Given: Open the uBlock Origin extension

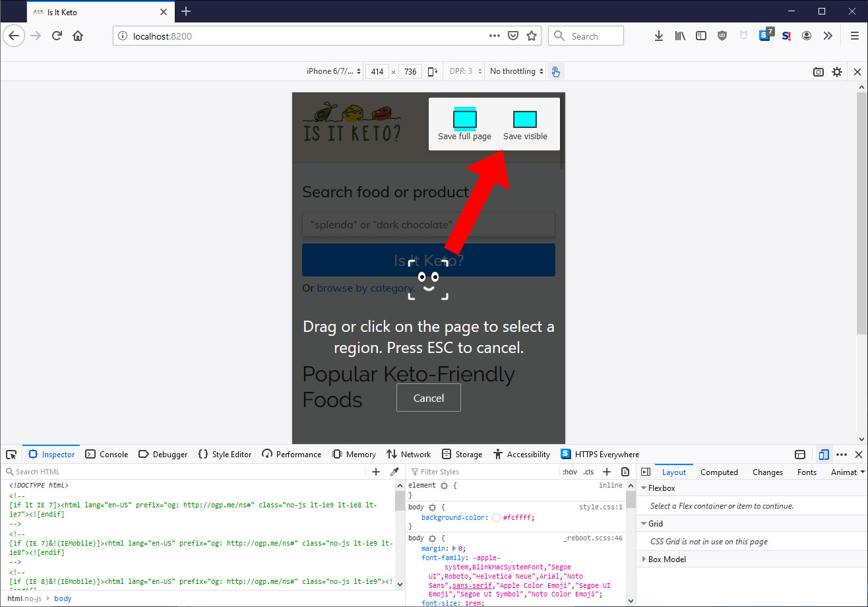Looking at the screenshot, I should point(722,36).
